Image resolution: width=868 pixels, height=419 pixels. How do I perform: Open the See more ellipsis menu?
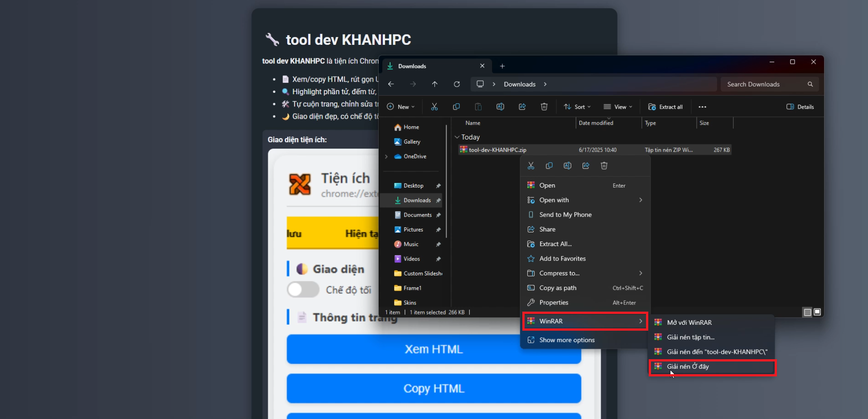click(x=702, y=107)
